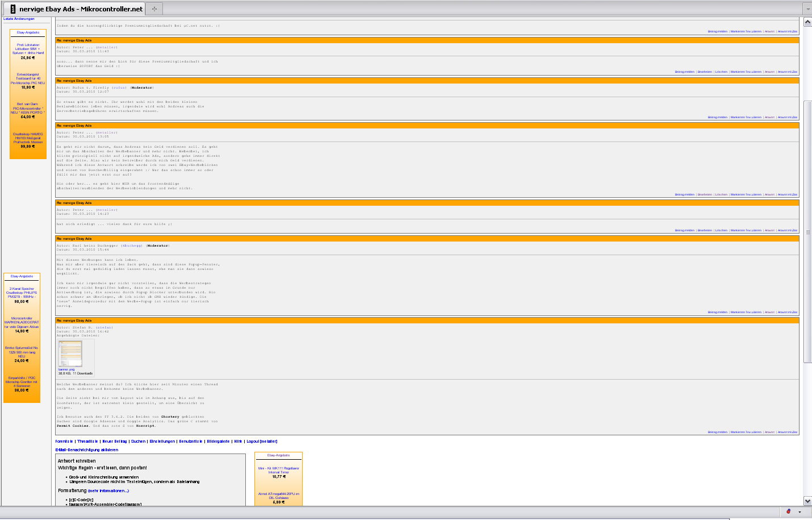The height and width of the screenshot is (520, 812).
Task: Click 'Bearbeiten' on the 11:43 post
Action: coord(705,72)
